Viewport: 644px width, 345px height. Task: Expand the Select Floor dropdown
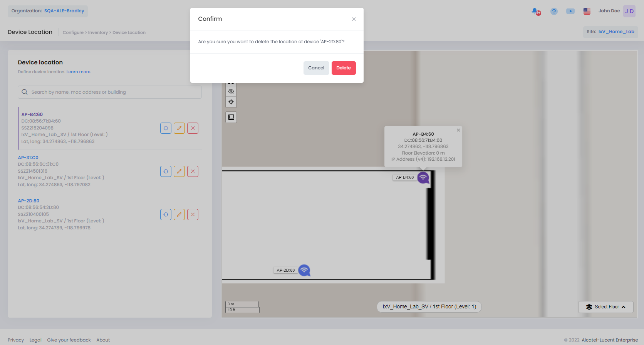click(x=605, y=307)
